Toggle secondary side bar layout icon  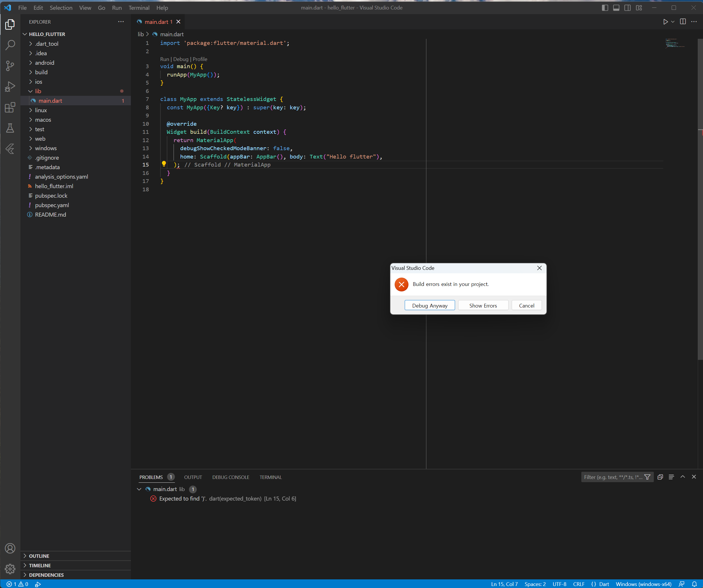coord(628,8)
